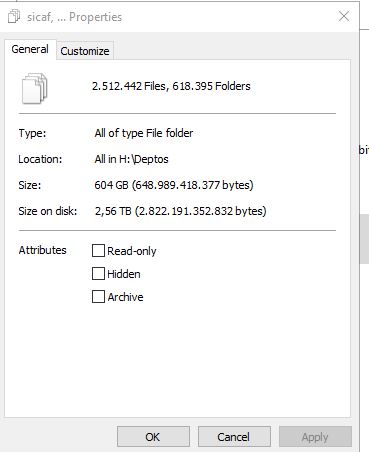
Task: Click the "sicaf, ... Properties" window title
Action: [74, 17]
